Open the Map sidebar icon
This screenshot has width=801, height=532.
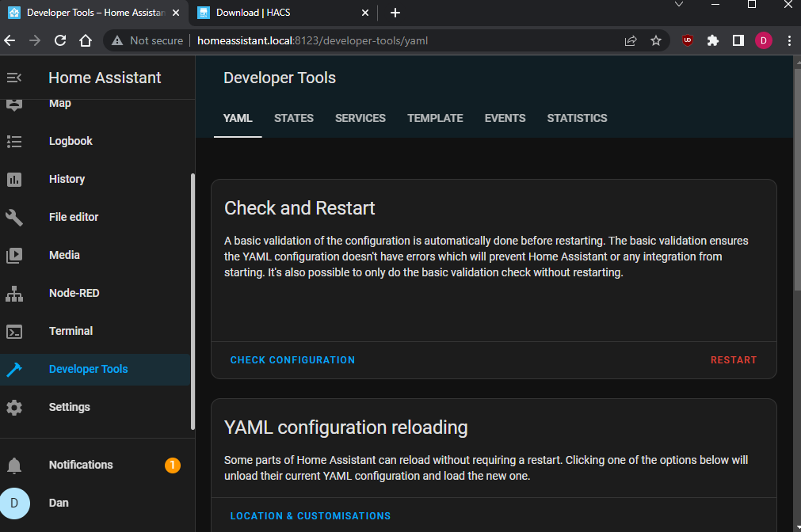[x=14, y=104]
